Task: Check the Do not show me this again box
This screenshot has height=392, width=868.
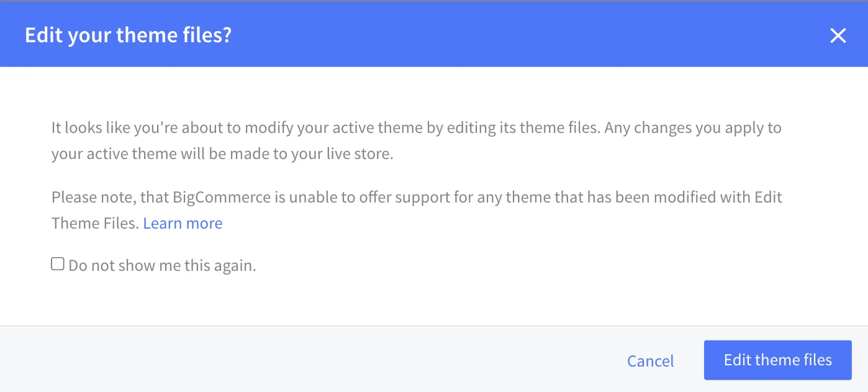Action: 58,265
